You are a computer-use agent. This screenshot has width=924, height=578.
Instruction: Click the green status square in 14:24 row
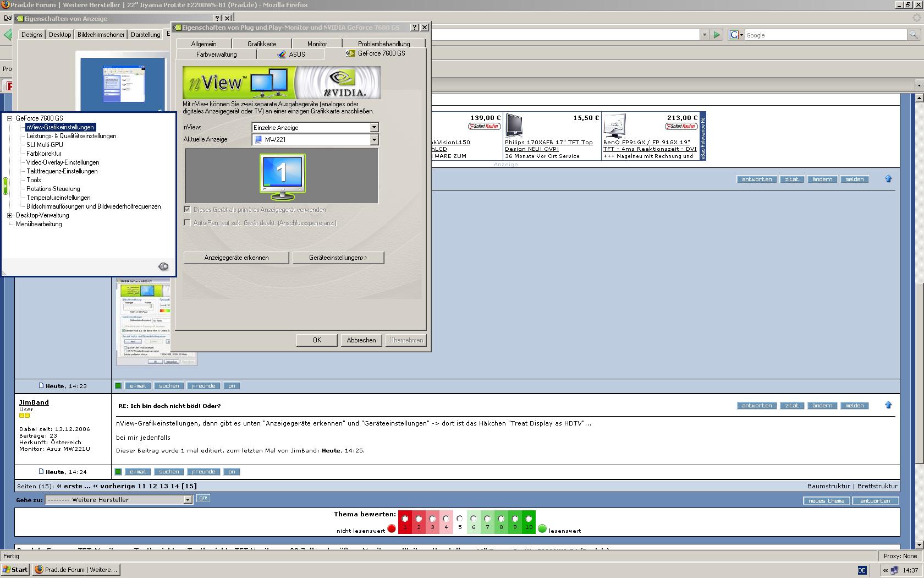[x=118, y=472]
